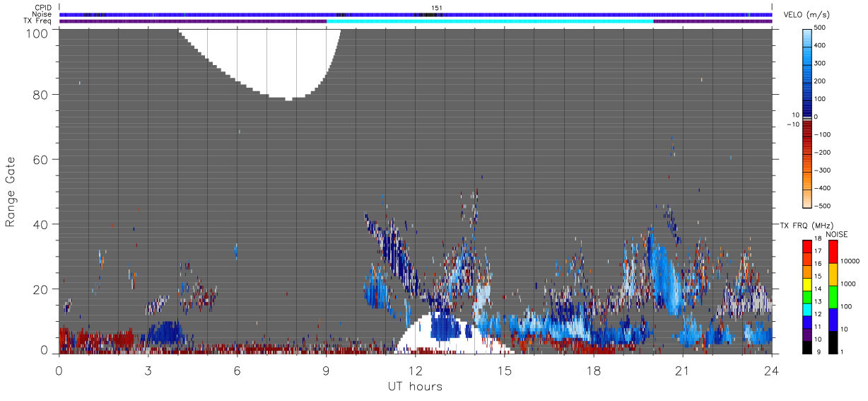
Task: Click the TX Freq row label
Action: 38,21
